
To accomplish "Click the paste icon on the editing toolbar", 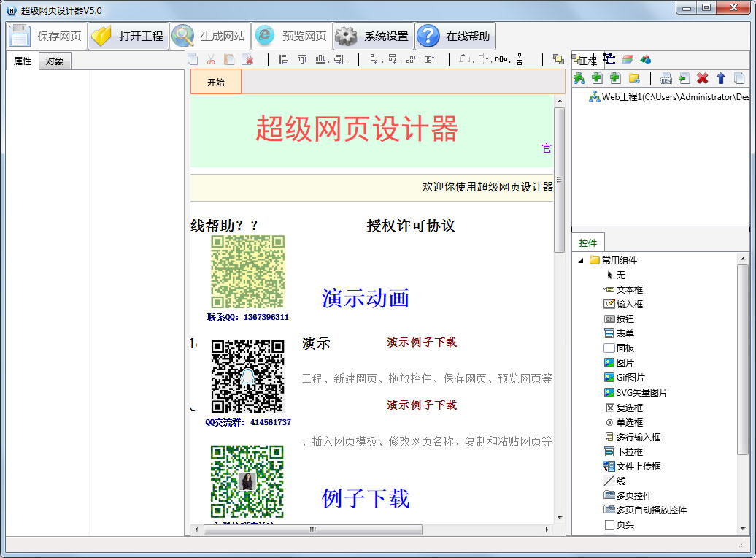I will pos(231,61).
